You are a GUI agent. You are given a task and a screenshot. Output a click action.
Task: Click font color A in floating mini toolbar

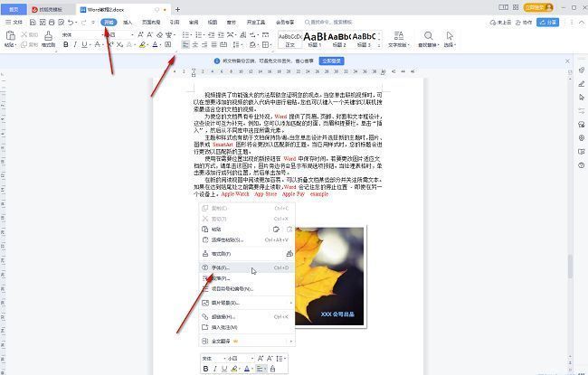pos(246,369)
